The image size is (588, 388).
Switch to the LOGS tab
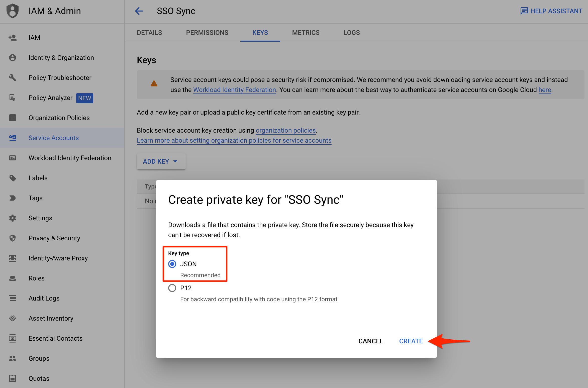(x=352, y=33)
